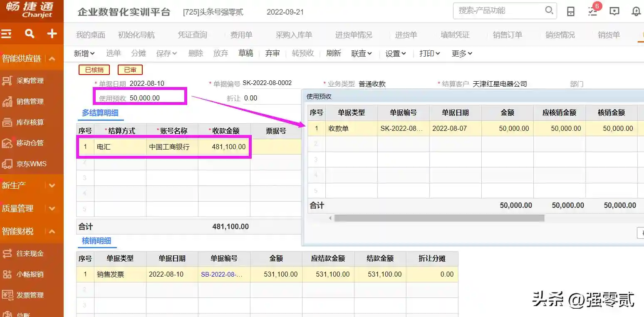The image size is (644, 317).
Task: Open 采购管理 in the sidebar
Action: pos(30,81)
